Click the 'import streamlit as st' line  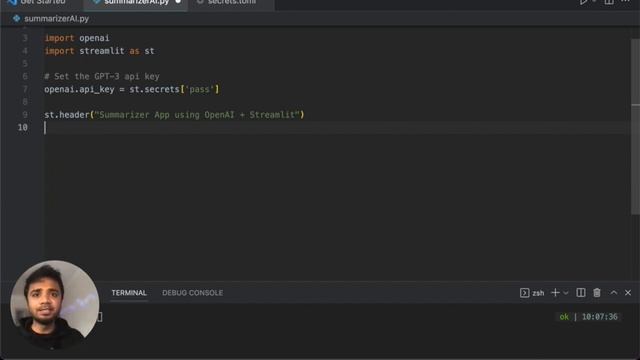pos(99,51)
